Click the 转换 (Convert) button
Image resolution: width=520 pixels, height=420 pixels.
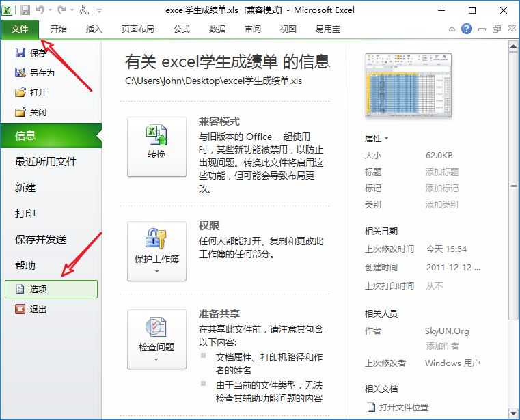pos(157,147)
